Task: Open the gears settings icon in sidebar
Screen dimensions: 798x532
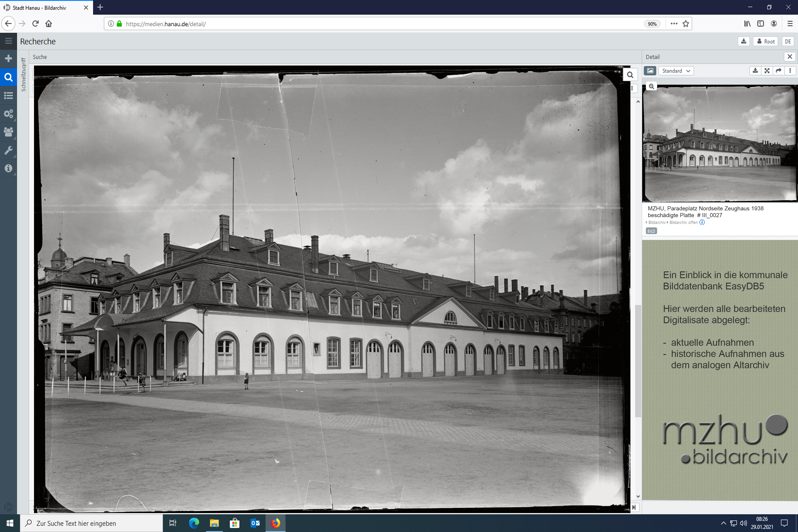Action: (x=8, y=114)
